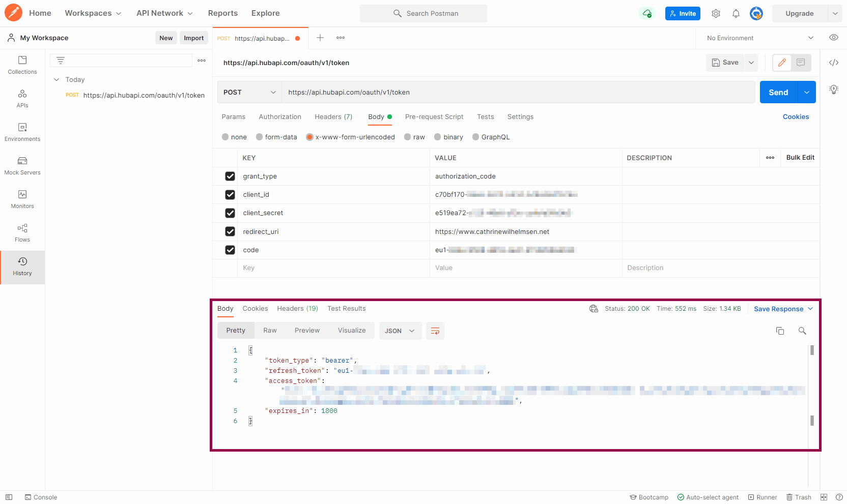Screen dimensions: 847x504
Task: Open Collections in the sidebar
Action: coord(22,65)
